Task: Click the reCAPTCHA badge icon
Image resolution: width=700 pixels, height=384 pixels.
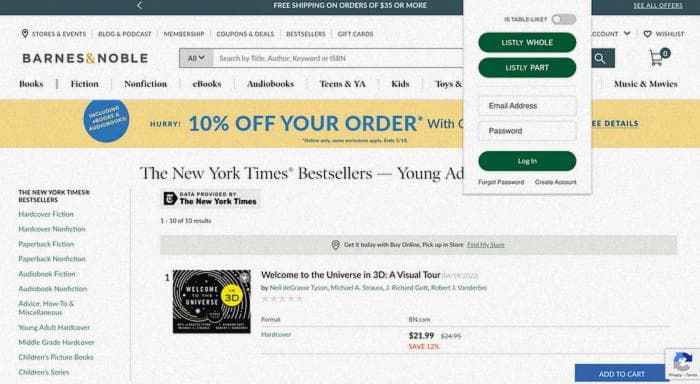Action: 683,362
